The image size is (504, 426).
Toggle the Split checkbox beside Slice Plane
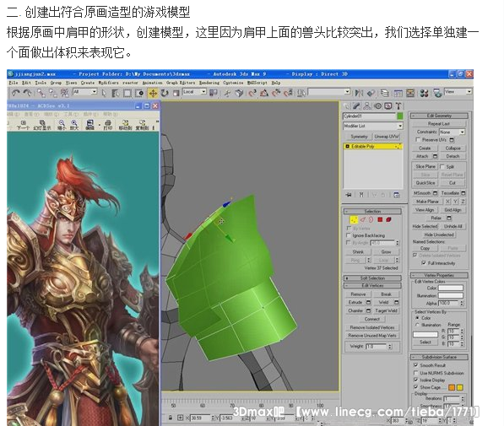[442, 166]
